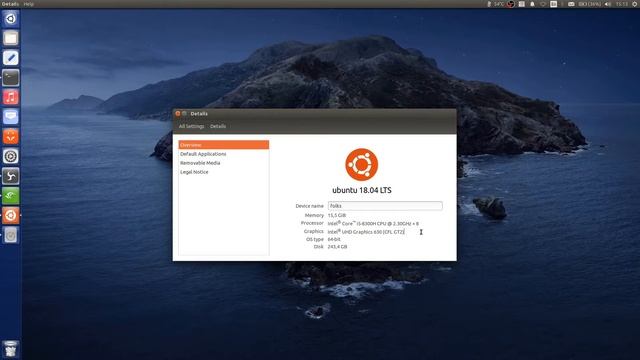Click the Device name input field
Viewport: 640px width, 360px height.
tap(385, 206)
